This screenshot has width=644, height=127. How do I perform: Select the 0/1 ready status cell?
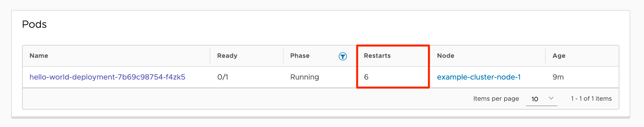[223, 77]
